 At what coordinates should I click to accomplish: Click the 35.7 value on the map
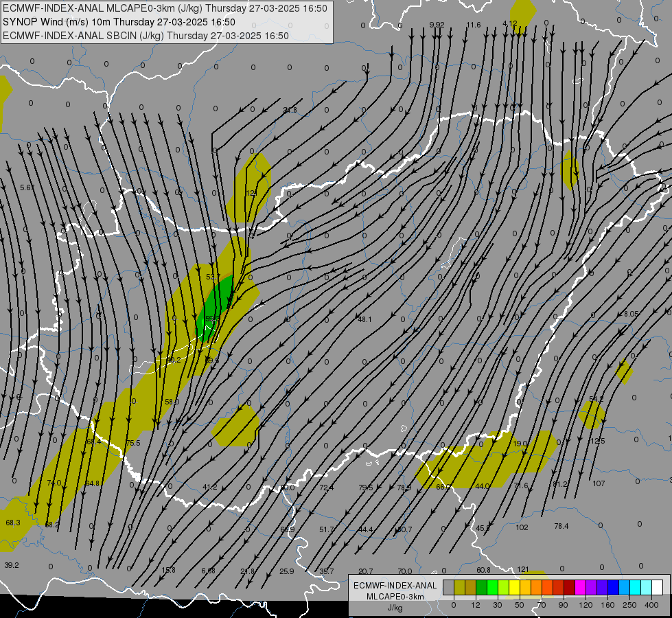coord(326,571)
